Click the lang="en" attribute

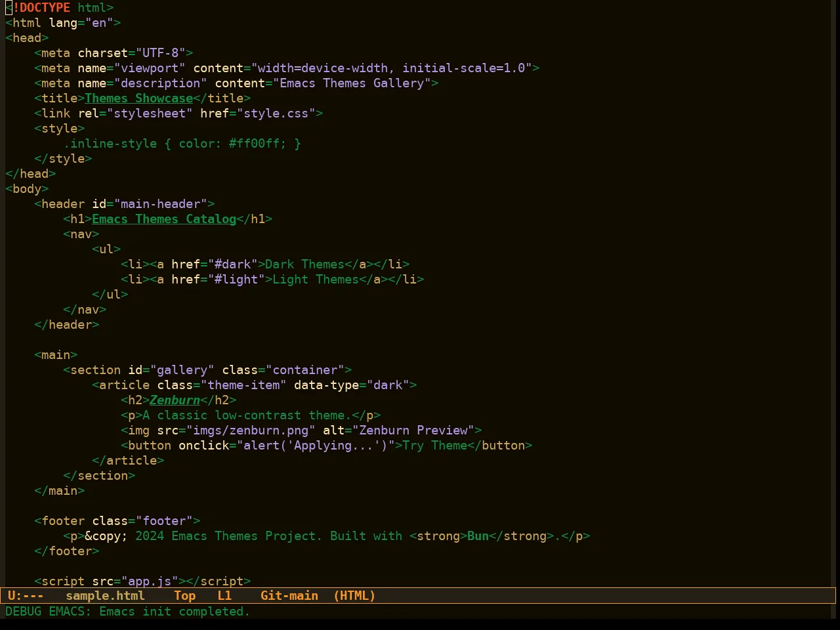tap(81, 23)
